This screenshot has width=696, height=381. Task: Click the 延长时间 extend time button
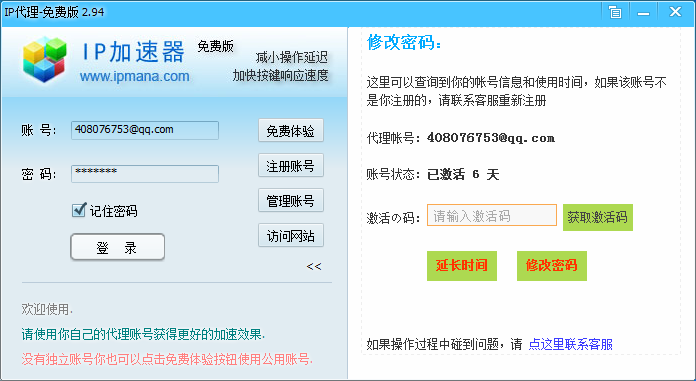pyautogui.click(x=462, y=266)
